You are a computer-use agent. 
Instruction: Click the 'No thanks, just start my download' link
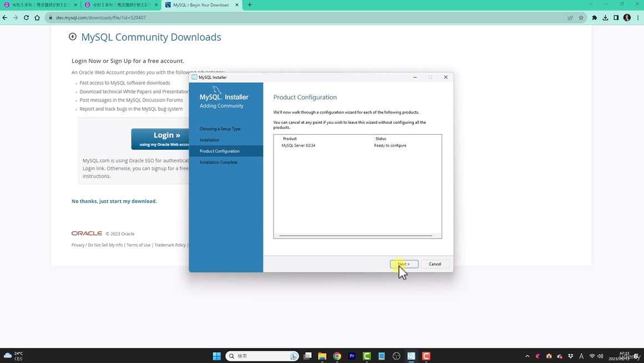(114, 201)
